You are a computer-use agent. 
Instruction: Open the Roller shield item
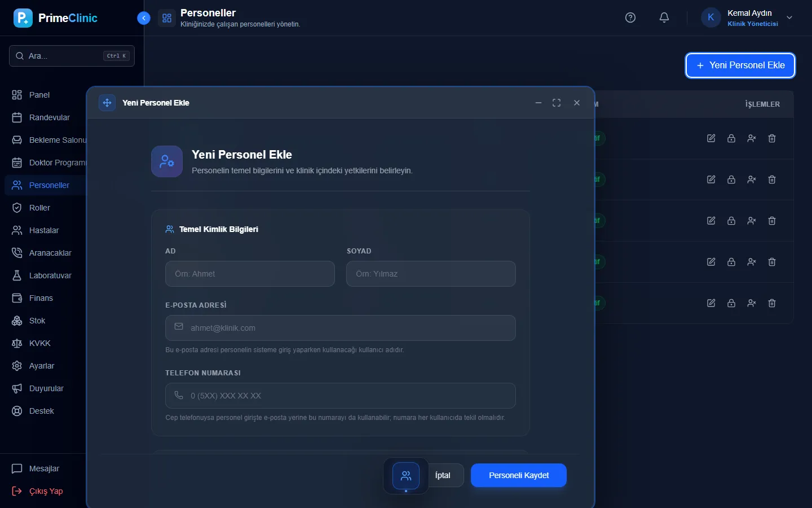point(46,208)
